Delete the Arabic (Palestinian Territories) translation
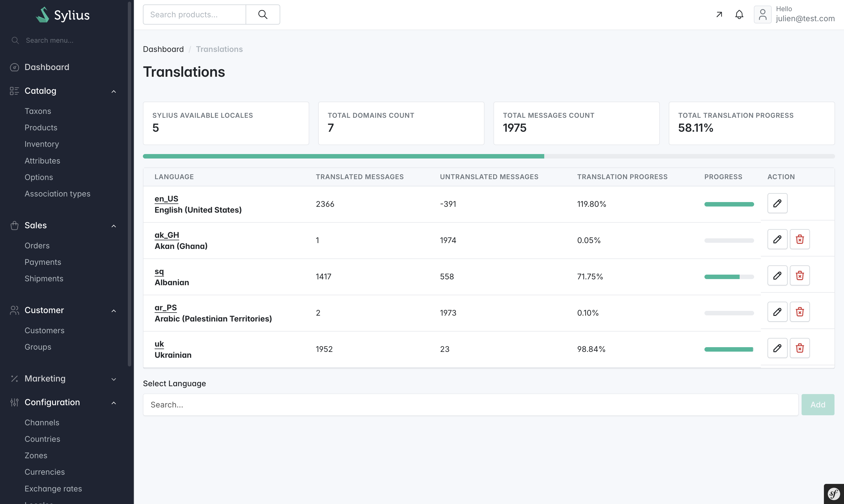 (x=800, y=312)
